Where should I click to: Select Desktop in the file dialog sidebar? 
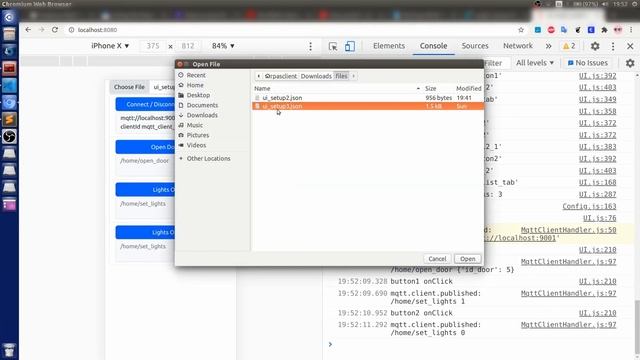198,95
